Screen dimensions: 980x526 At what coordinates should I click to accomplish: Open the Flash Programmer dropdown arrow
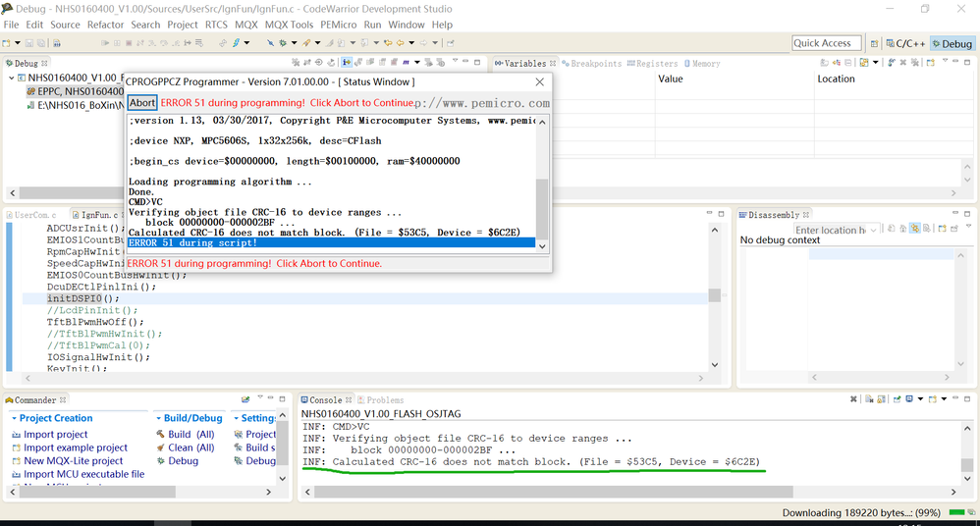click(246, 43)
